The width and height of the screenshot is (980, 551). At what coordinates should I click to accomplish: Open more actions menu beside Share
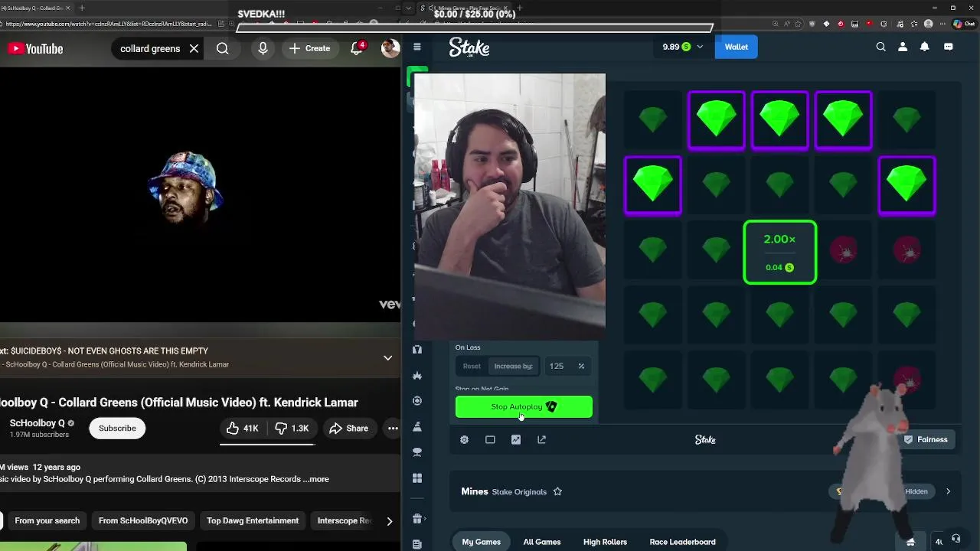393,428
